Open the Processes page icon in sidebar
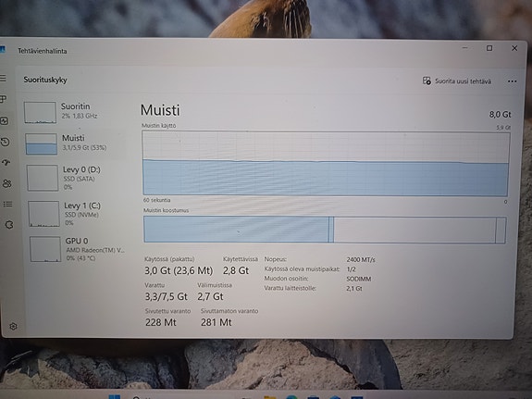532x399 pixels. (4, 99)
